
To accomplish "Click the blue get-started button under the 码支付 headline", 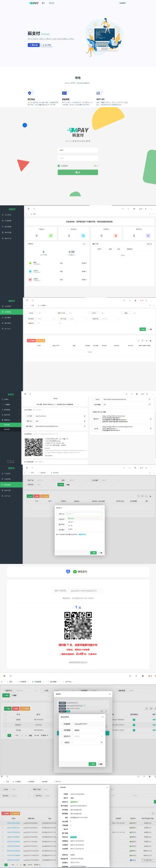I will 34,45.
